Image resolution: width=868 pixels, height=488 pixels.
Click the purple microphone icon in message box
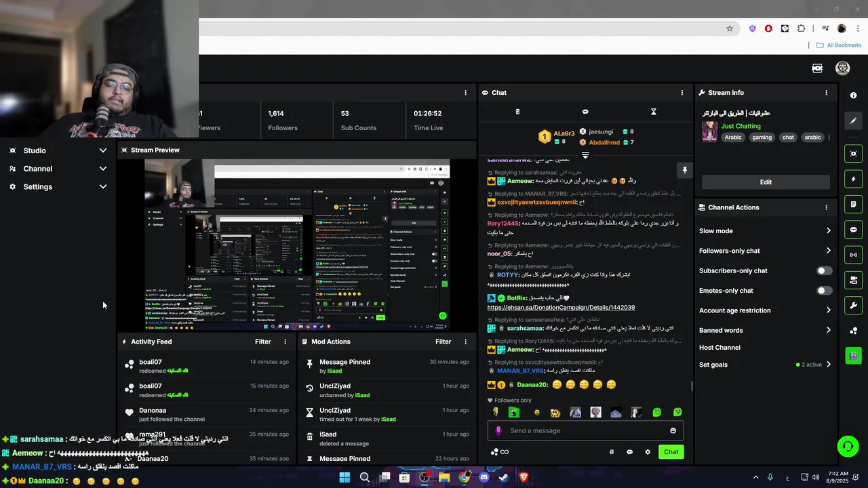pyautogui.click(x=498, y=430)
